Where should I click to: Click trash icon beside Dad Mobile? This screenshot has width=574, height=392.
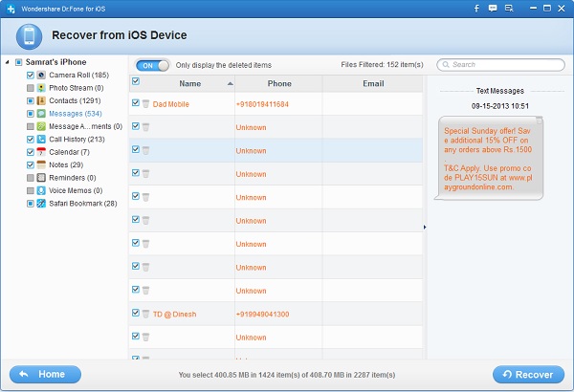click(x=145, y=104)
